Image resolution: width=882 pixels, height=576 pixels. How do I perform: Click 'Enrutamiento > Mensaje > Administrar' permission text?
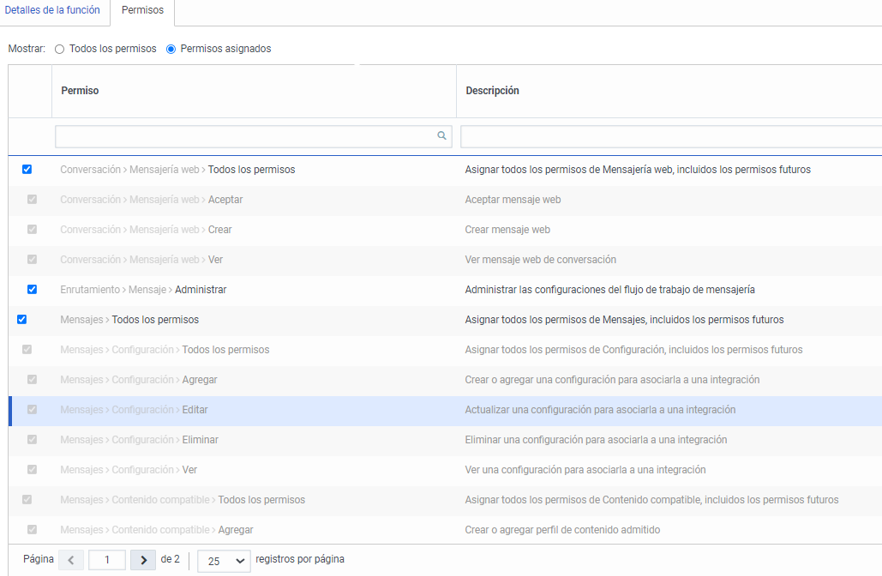pyautogui.click(x=143, y=289)
